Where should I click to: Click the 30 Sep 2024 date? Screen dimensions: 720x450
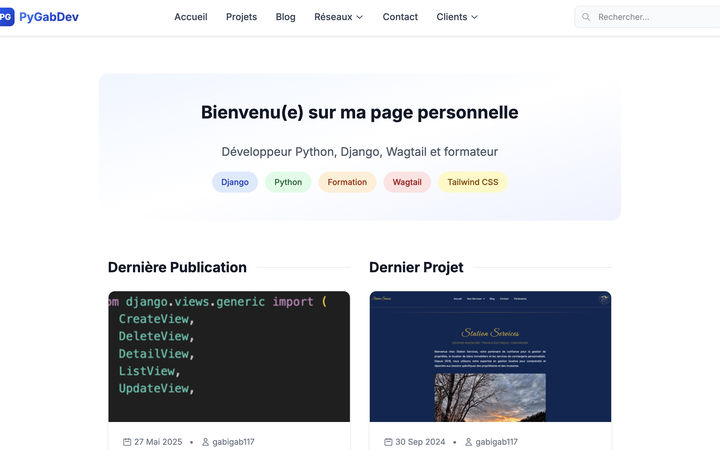pos(420,442)
